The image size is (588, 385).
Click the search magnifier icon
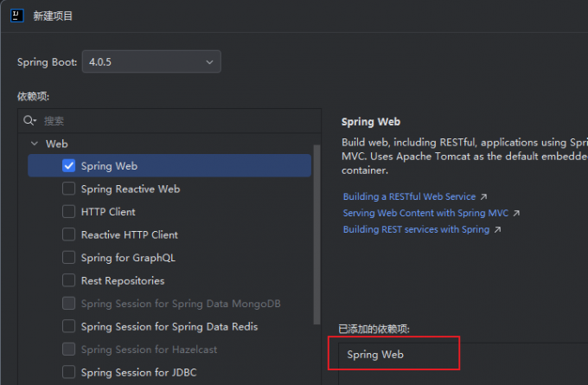click(29, 121)
